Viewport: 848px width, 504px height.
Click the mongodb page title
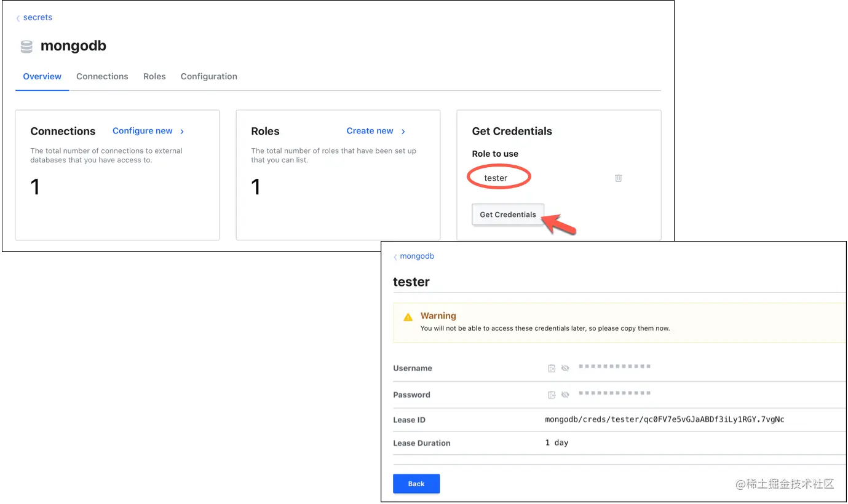click(x=73, y=46)
